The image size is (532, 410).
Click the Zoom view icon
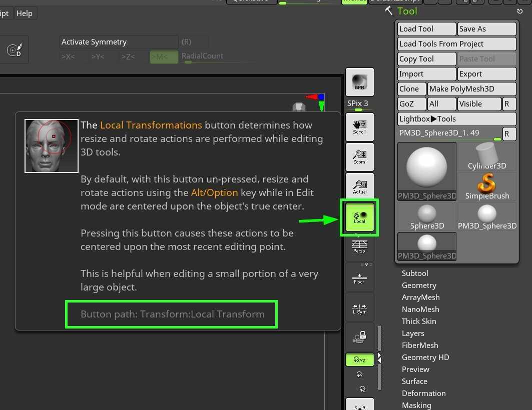click(x=359, y=157)
